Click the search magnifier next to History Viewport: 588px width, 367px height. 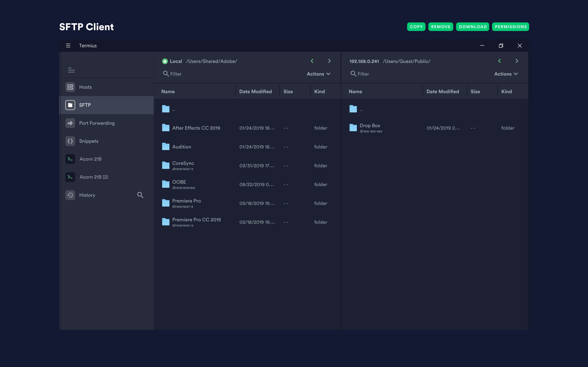[140, 195]
